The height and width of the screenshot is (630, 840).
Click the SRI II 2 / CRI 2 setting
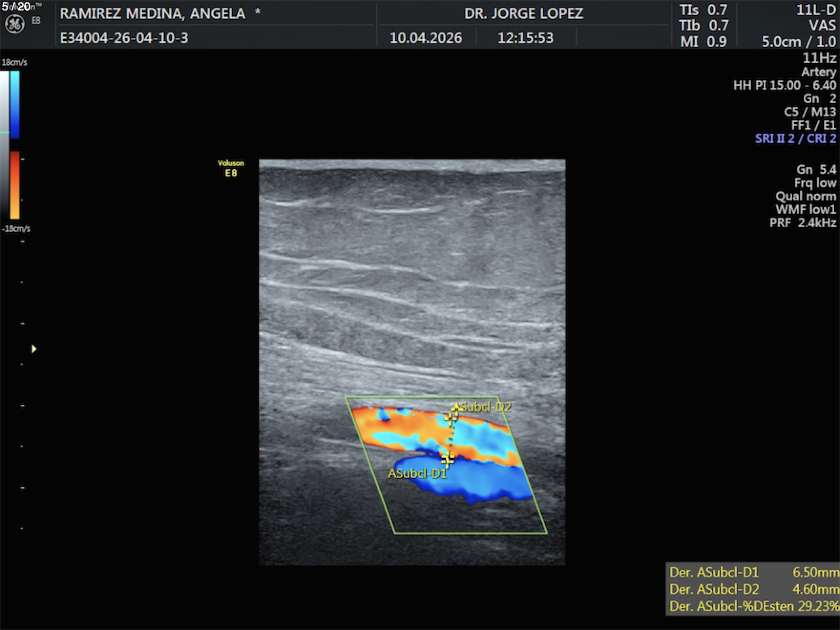tap(795, 138)
